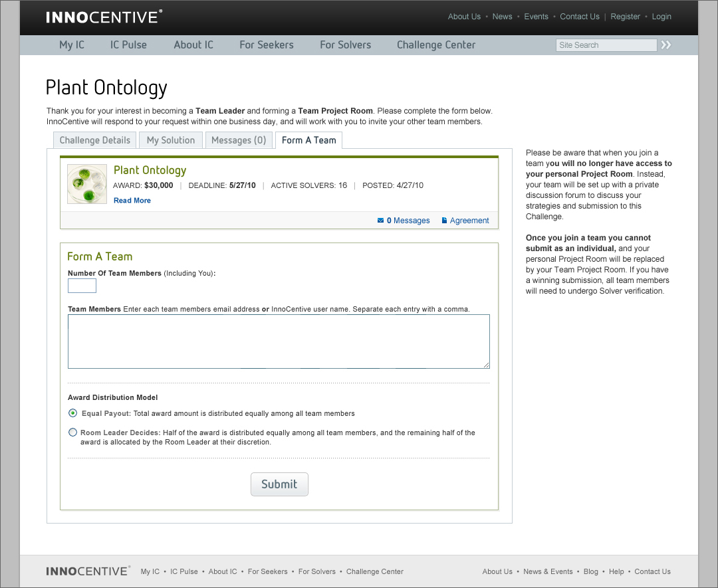This screenshot has height=588, width=718.
Task: Click the InnoCentive logo in the footer
Action: pyautogui.click(x=88, y=571)
